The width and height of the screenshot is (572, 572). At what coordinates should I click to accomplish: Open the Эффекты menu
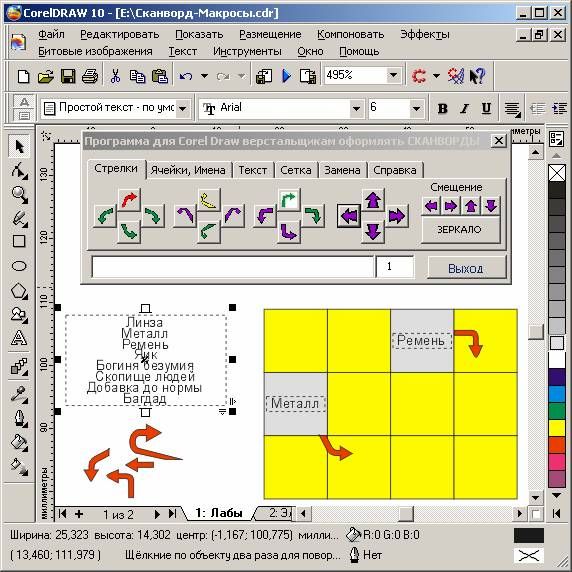coord(425,34)
